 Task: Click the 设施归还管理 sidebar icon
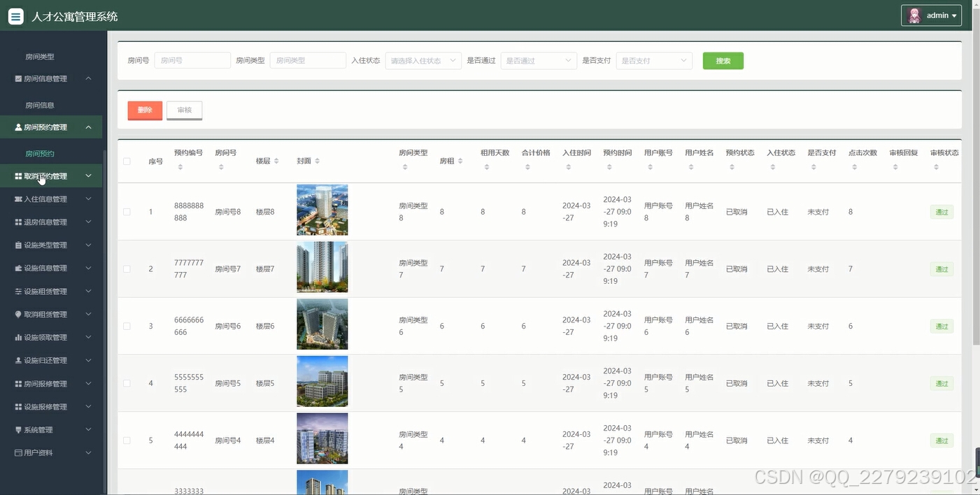[18, 361]
